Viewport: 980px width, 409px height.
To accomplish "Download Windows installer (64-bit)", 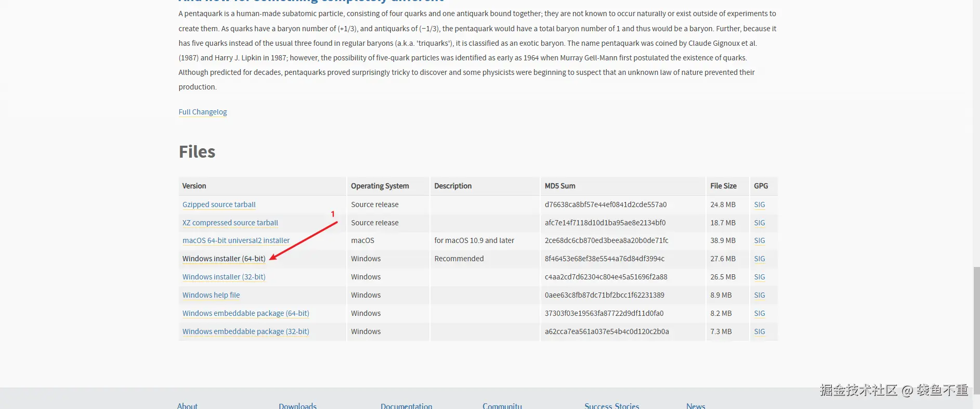I will pos(224,259).
